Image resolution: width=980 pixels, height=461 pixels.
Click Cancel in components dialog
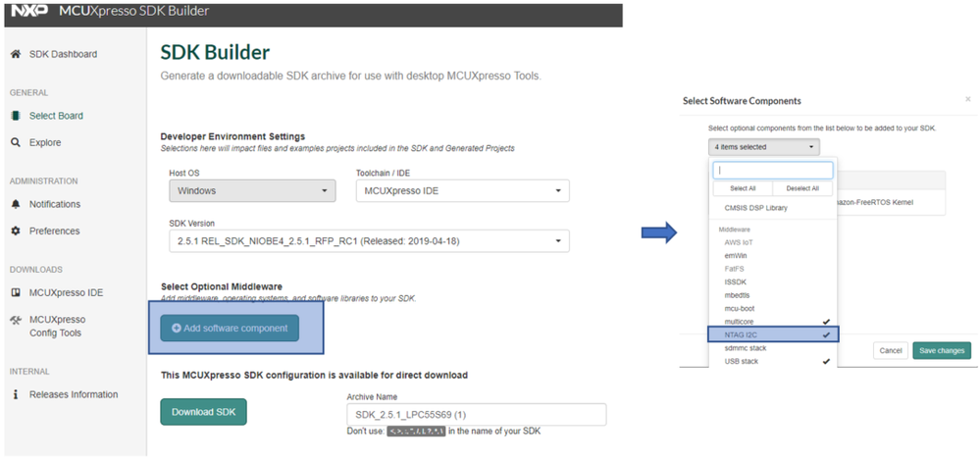pyautogui.click(x=890, y=351)
